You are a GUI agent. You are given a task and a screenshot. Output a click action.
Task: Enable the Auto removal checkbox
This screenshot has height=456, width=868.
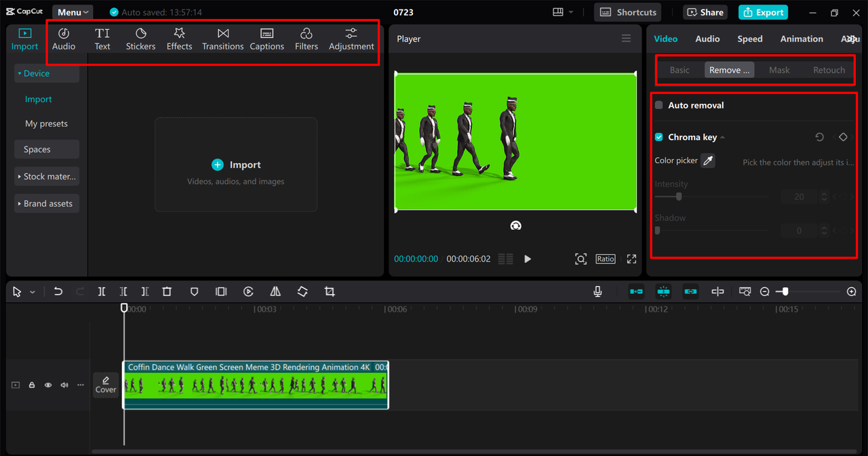(x=658, y=105)
